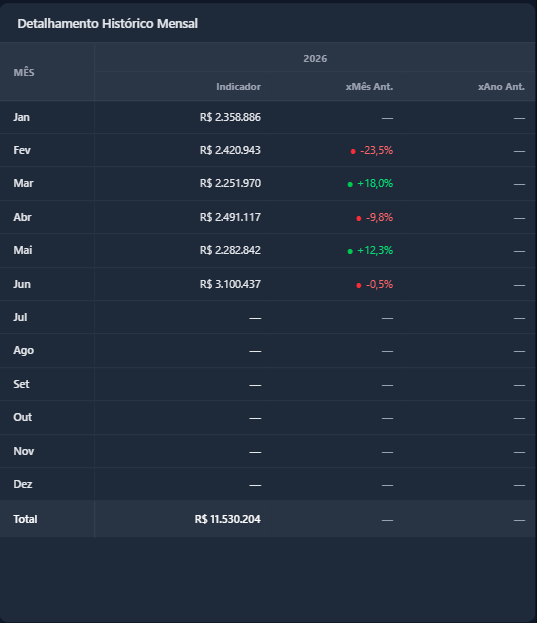537x623 pixels.
Task: Click the value R$ 2.358.886
Action: (x=230, y=117)
